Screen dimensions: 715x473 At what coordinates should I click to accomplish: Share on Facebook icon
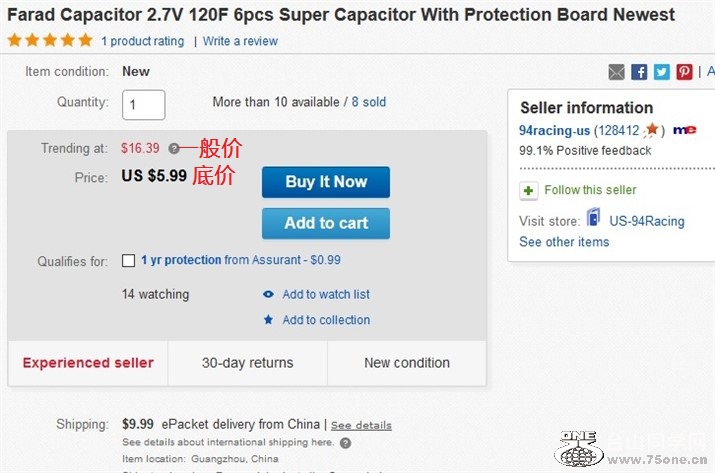[639, 72]
